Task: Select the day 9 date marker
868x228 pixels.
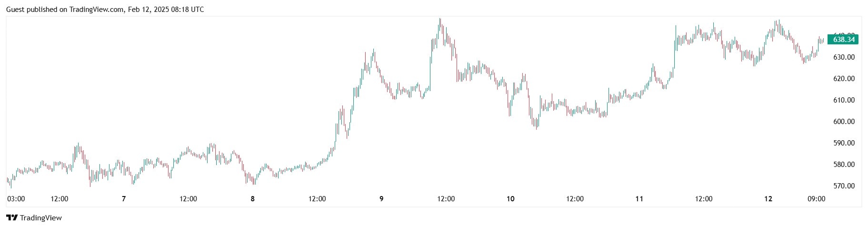Action: pos(381,199)
